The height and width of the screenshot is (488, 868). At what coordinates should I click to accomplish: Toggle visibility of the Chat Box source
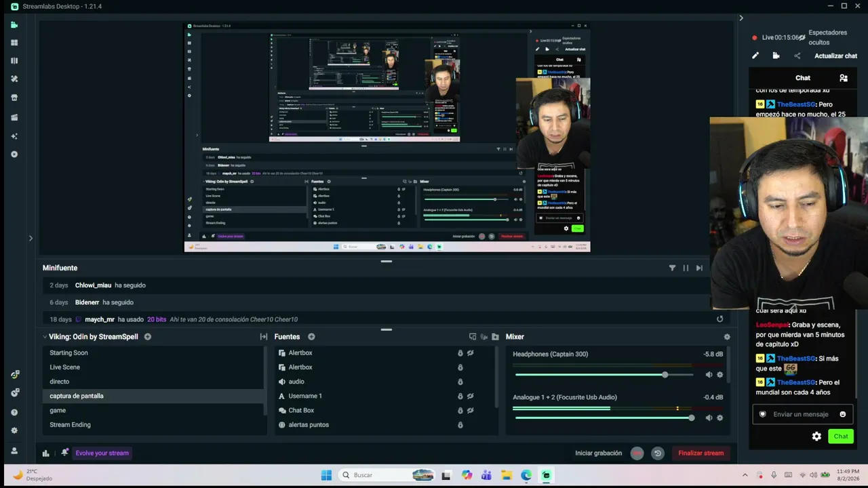pos(470,410)
